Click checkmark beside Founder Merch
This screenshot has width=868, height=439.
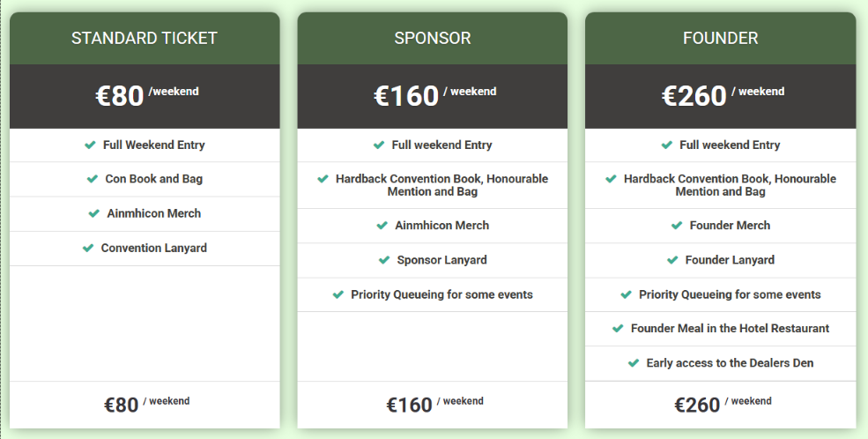(x=677, y=226)
